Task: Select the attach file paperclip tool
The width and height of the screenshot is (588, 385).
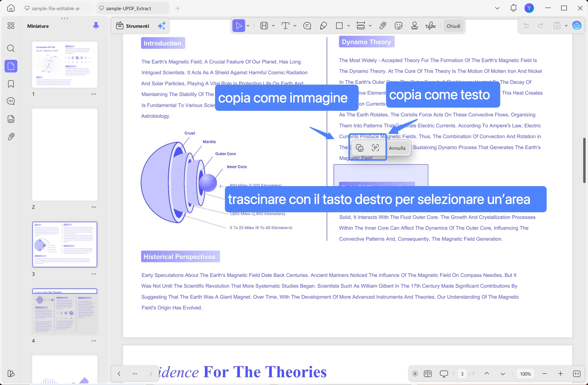Action: point(383,26)
